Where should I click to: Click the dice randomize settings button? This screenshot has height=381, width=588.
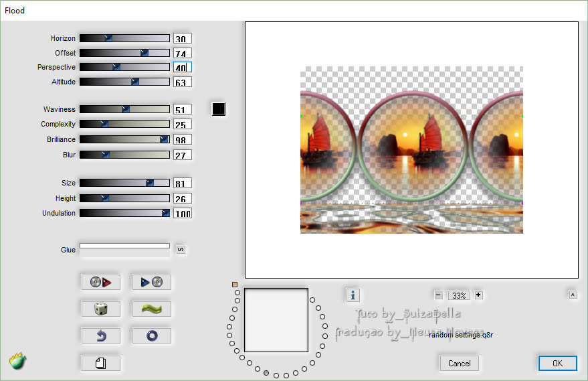tap(100, 309)
